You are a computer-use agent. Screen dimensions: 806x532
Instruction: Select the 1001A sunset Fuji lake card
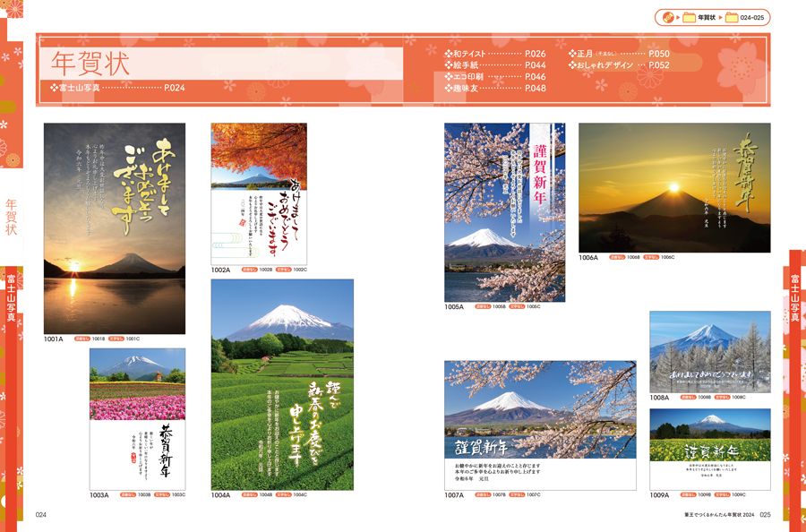tap(115, 228)
